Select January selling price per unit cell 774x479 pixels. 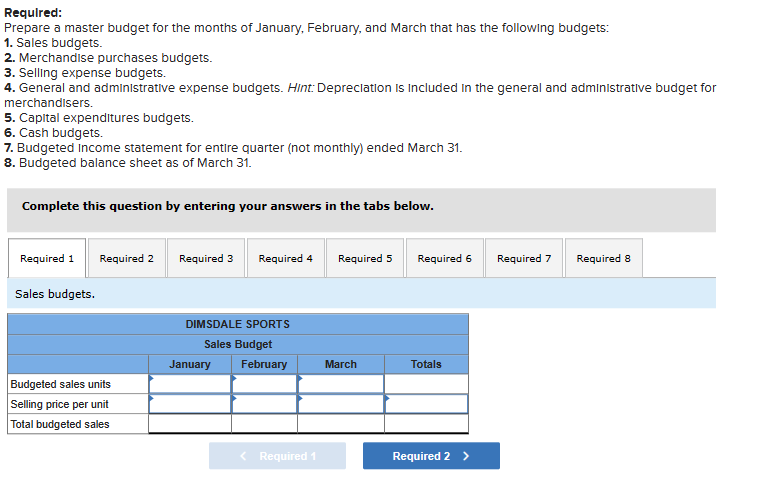click(190, 404)
